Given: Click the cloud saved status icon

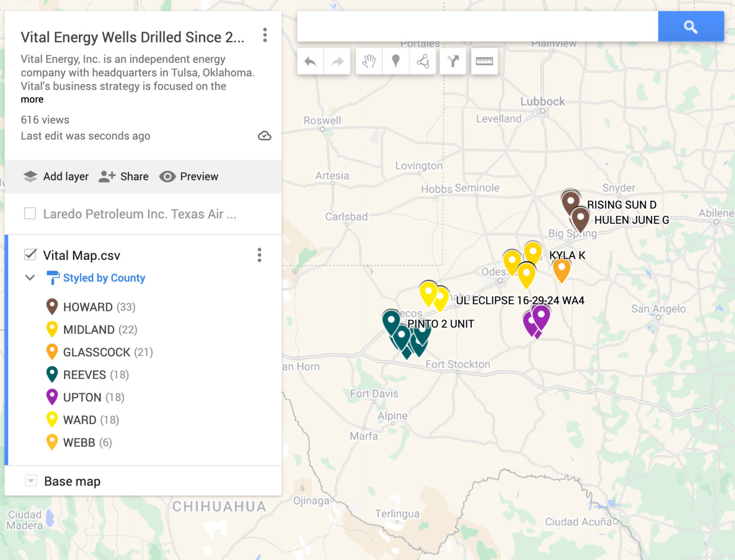Looking at the screenshot, I should [265, 136].
